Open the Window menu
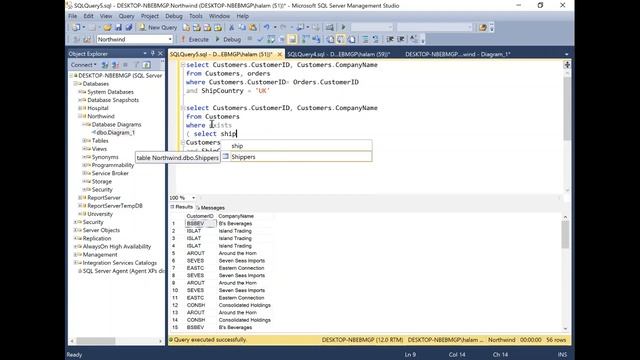Image resolution: width=640 pixels, height=360 pixels. [219, 16]
